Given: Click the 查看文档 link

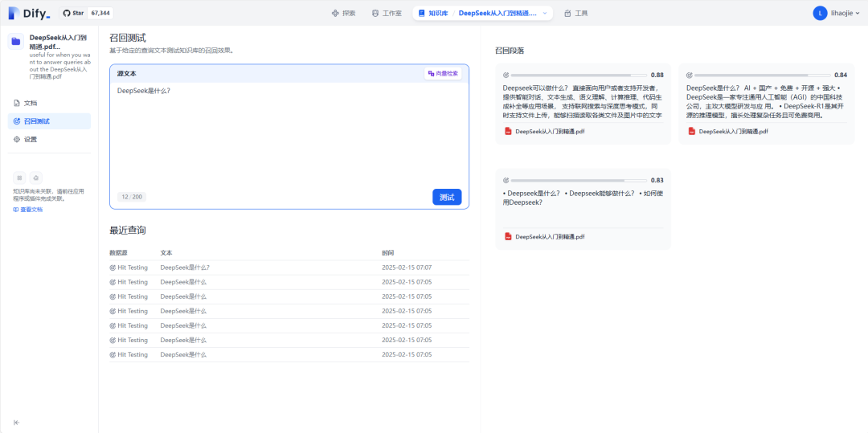Looking at the screenshot, I should tap(27, 210).
